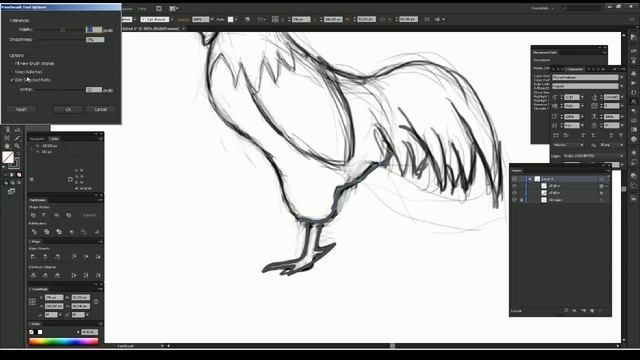Uncheck Edit Selected Paths in the dialog
The image size is (640, 360).
(12, 80)
